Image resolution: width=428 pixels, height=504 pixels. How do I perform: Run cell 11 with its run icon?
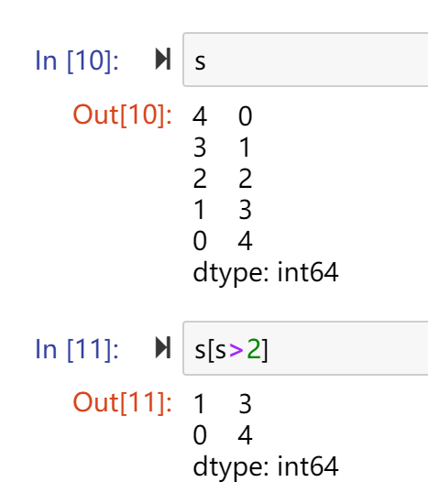tap(163, 347)
